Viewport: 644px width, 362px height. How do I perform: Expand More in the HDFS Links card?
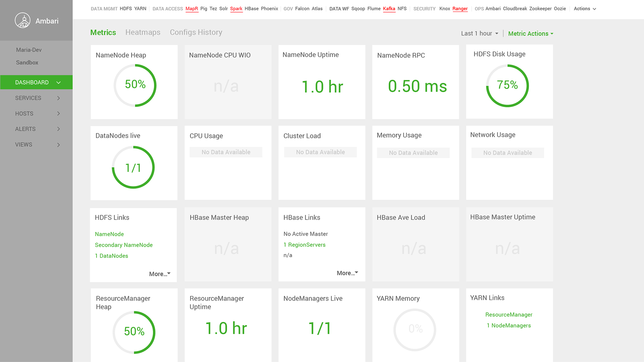[x=160, y=274]
